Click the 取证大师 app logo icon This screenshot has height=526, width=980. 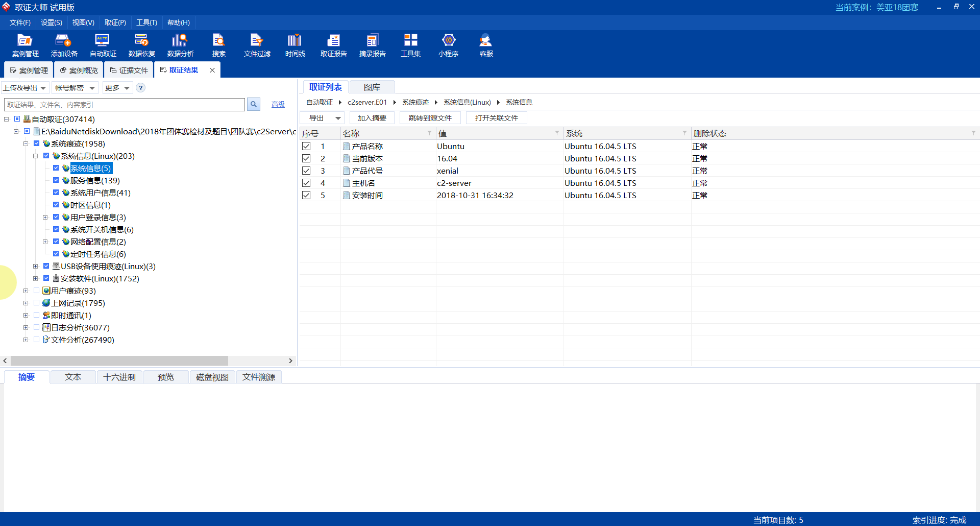tap(6, 7)
